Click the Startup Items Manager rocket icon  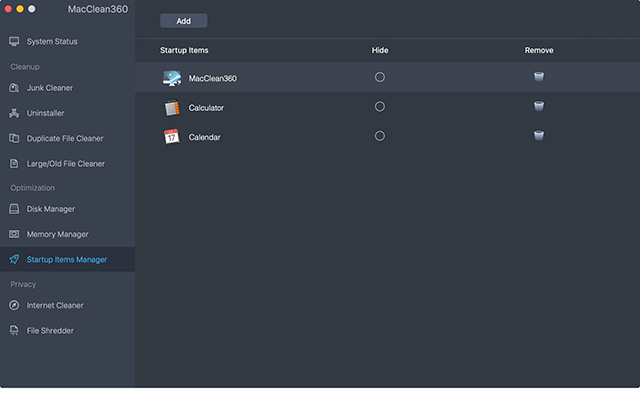tap(14, 259)
